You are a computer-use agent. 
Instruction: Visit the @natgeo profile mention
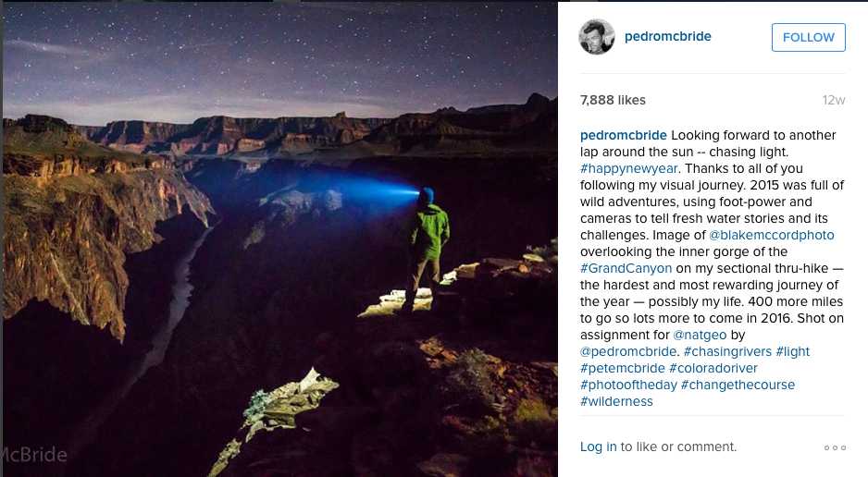[x=700, y=335]
